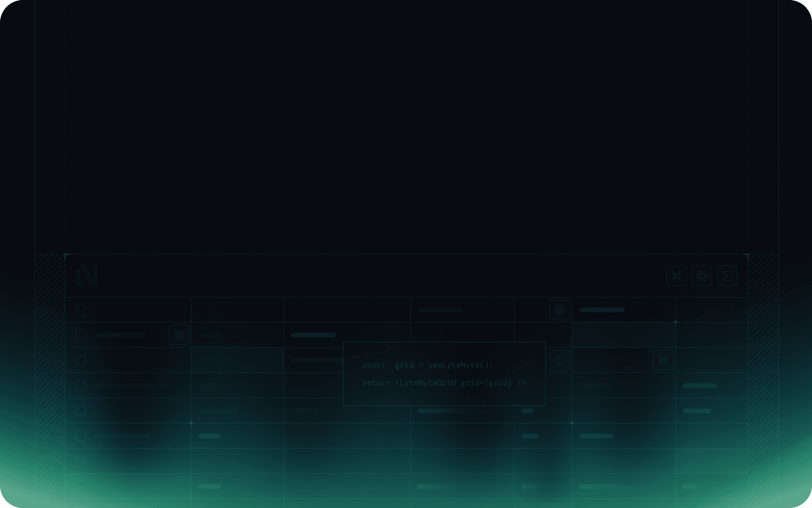Image resolution: width=812 pixels, height=508 pixels.
Task: Click the sigma icon in top-right toolbar
Action: 727,276
